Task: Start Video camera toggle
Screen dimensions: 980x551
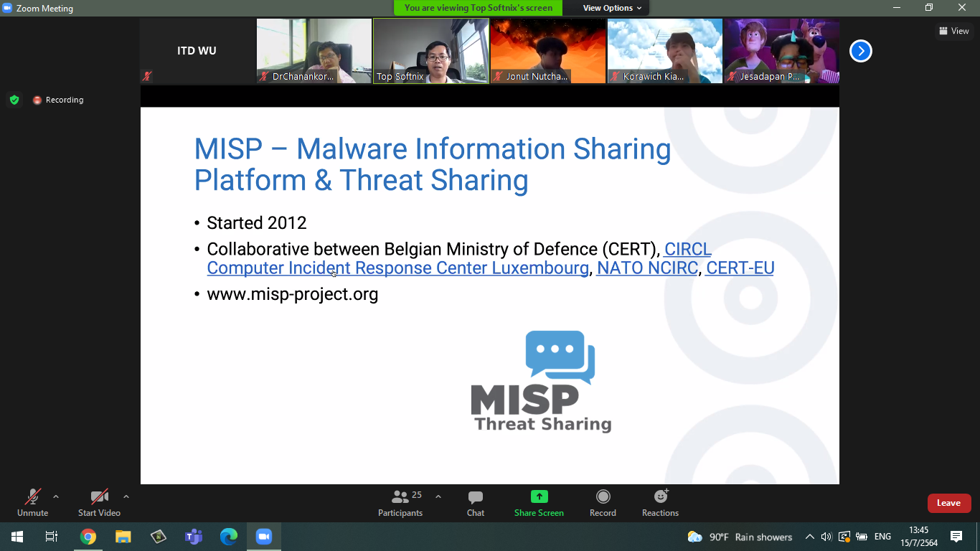Action: coord(99,503)
